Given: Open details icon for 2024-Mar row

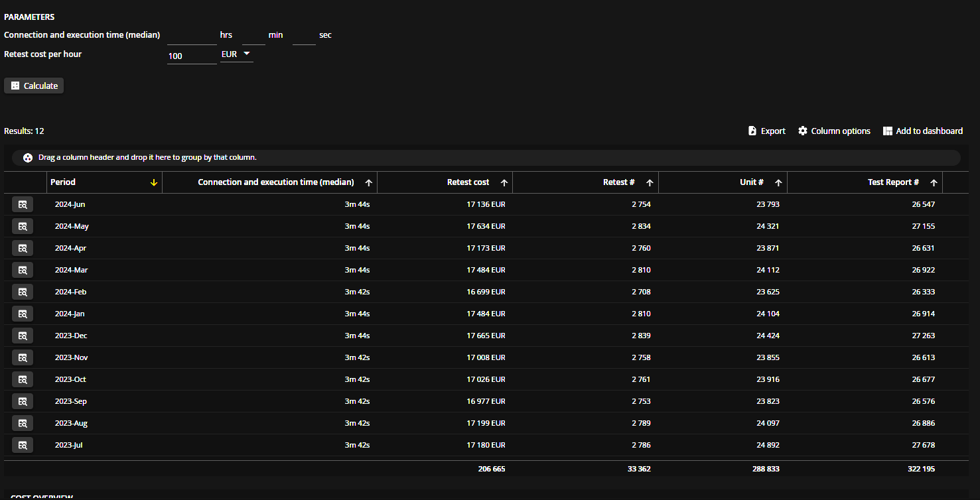Looking at the screenshot, I should coord(23,270).
